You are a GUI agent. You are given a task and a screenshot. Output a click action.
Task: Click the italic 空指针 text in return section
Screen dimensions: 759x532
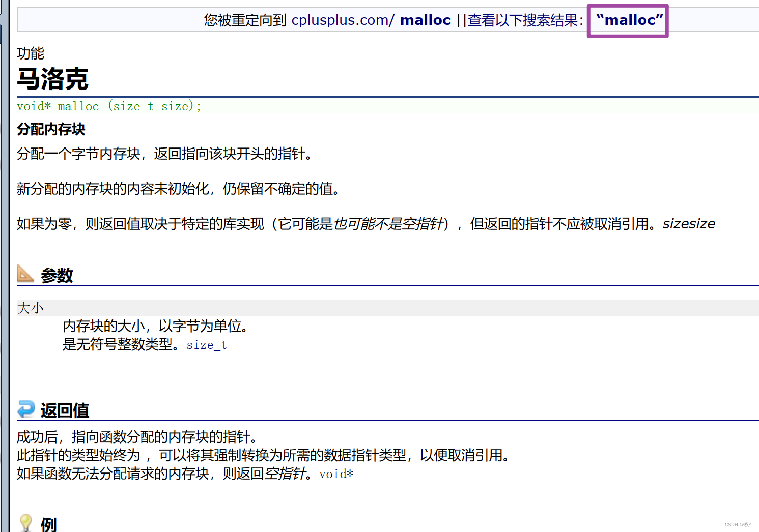pos(284,474)
